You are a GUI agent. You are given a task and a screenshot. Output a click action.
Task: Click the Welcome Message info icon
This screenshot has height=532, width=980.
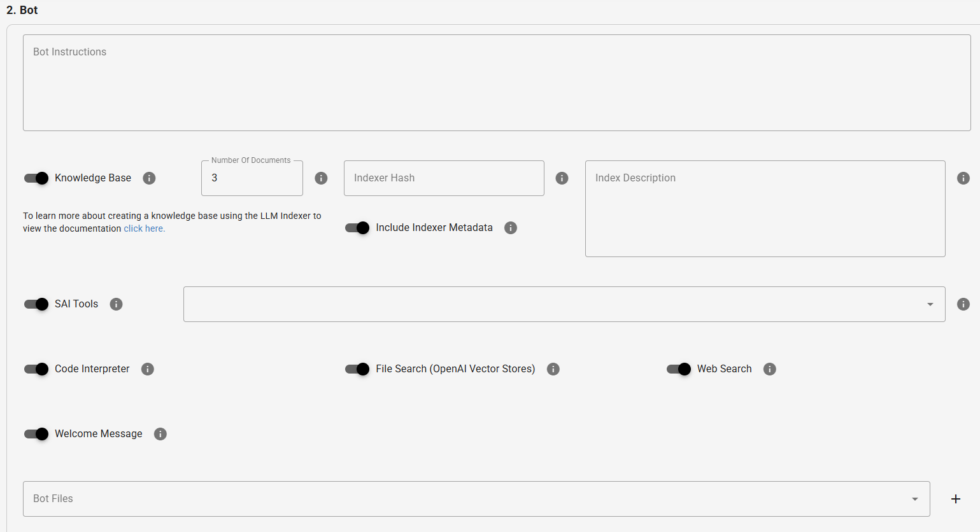point(160,433)
